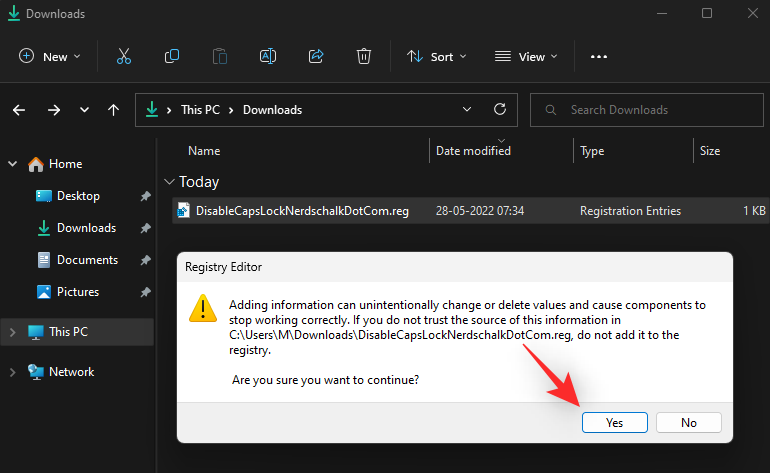Open the New dropdown menu
The width and height of the screenshot is (770, 473).
50,56
